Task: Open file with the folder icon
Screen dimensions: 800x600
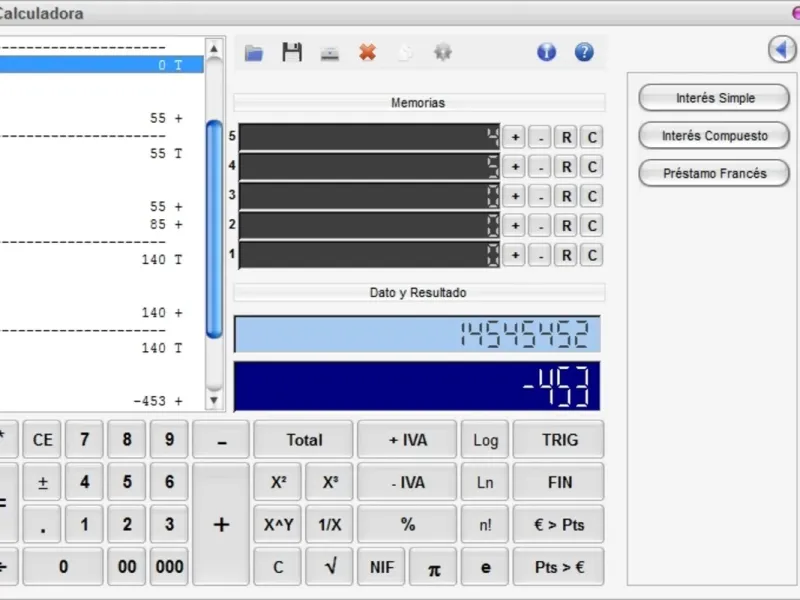Action: click(254, 53)
